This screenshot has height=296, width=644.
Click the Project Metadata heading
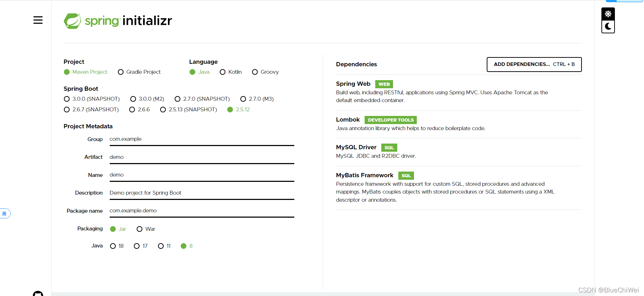click(88, 127)
